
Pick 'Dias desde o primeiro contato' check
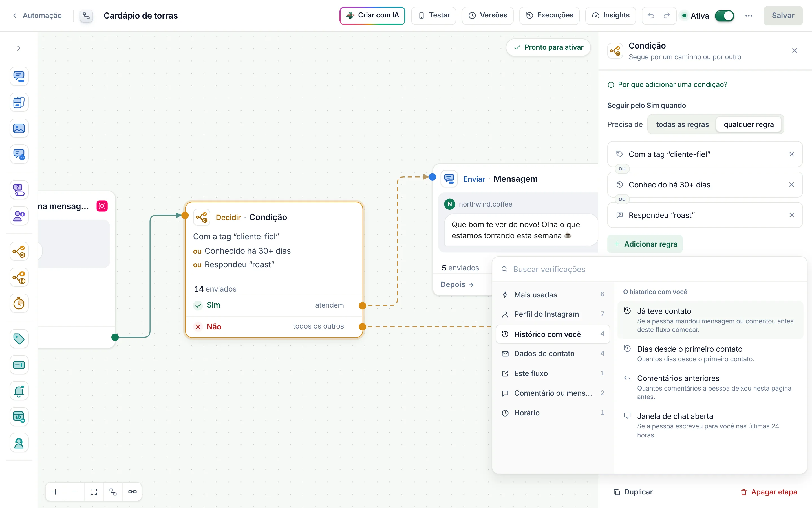(710, 353)
